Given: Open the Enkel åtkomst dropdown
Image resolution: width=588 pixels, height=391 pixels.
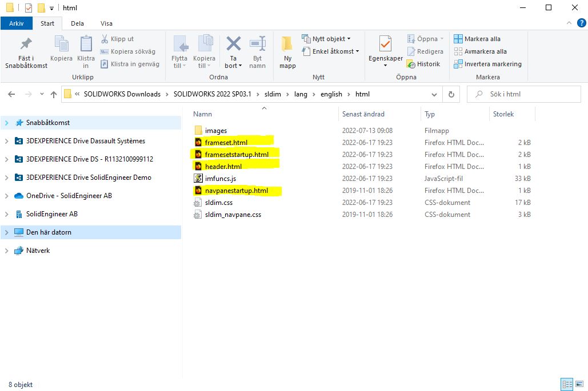Looking at the screenshot, I should point(330,51).
